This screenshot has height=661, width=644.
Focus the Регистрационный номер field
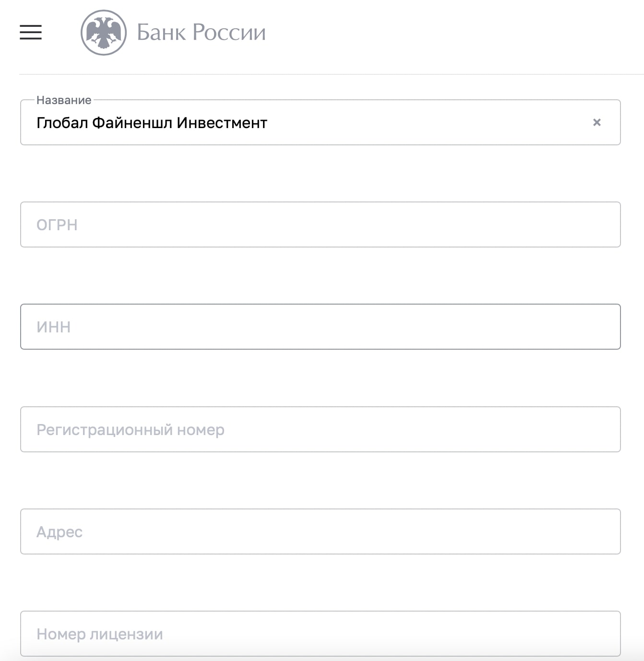point(321,429)
